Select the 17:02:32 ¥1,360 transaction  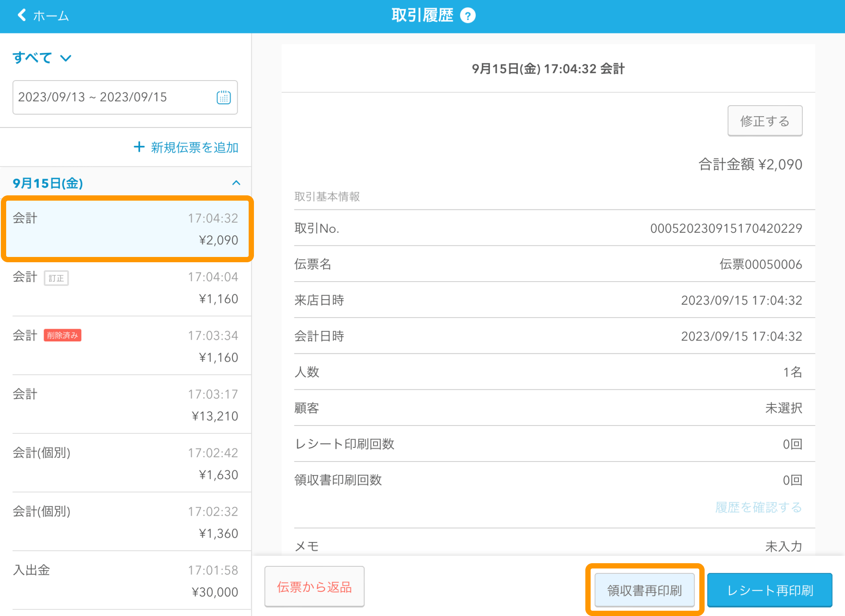[x=125, y=522]
